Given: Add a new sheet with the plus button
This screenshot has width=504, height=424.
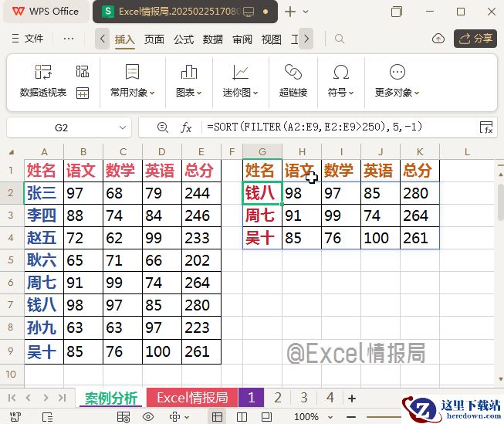Looking at the screenshot, I should (x=352, y=399).
